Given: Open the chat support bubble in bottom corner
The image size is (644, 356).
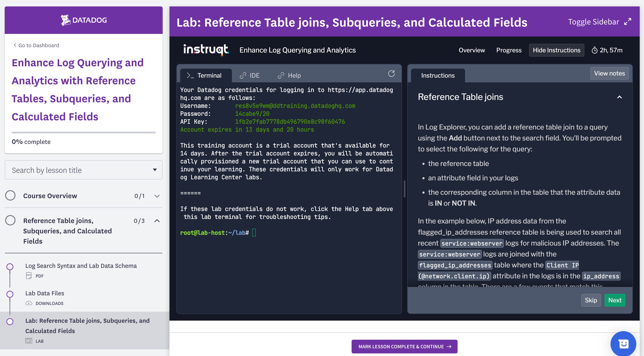Looking at the screenshot, I should pyautogui.click(x=623, y=344).
